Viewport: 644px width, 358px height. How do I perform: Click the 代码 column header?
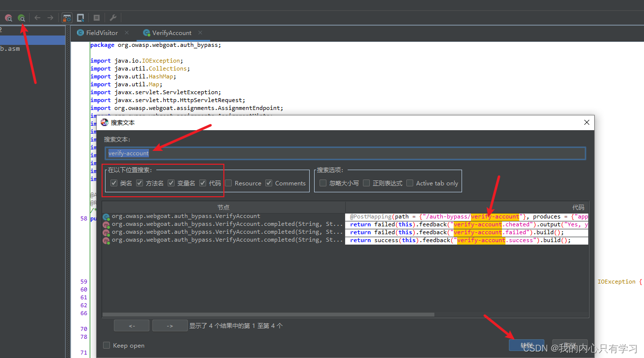coord(467,207)
